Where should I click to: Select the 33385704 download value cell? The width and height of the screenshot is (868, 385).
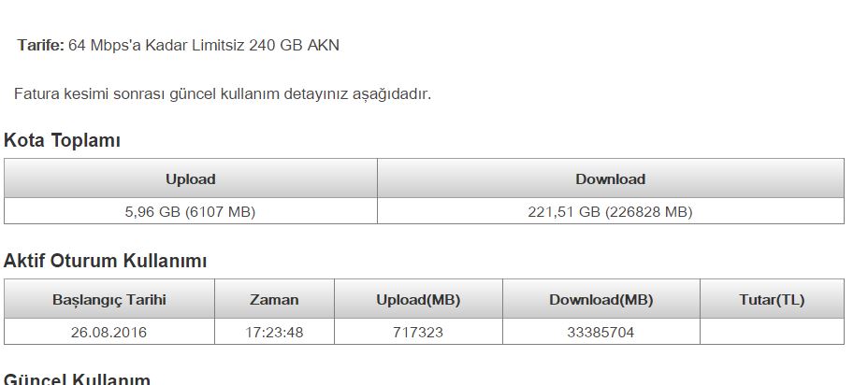pyautogui.click(x=600, y=333)
